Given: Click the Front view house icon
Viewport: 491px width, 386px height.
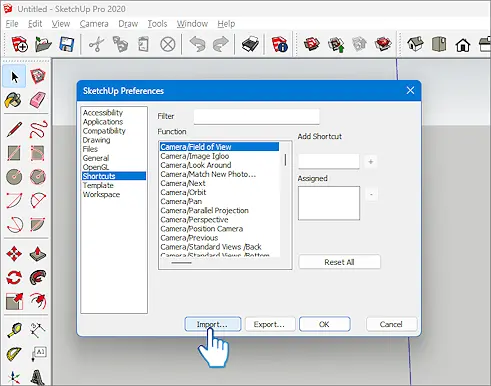Looking at the screenshot, I should pyautogui.click(x=463, y=45).
